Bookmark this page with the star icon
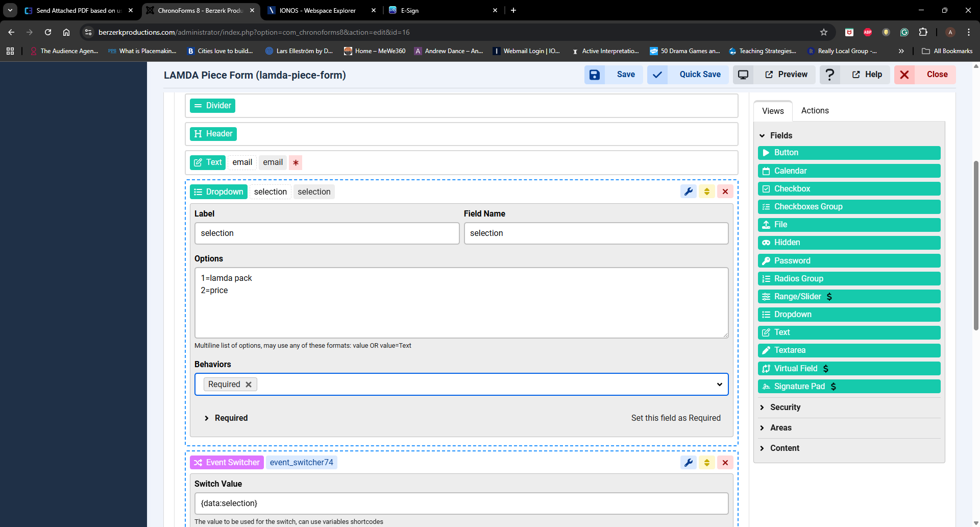This screenshot has height=527, width=980. [x=823, y=32]
